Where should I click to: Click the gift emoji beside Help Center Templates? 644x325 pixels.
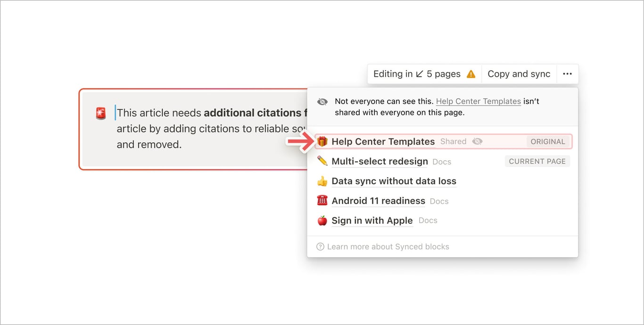[x=322, y=141]
